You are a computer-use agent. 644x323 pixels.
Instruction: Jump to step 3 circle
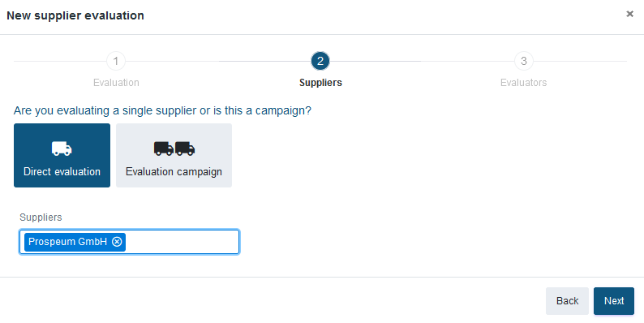tap(524, 61)
